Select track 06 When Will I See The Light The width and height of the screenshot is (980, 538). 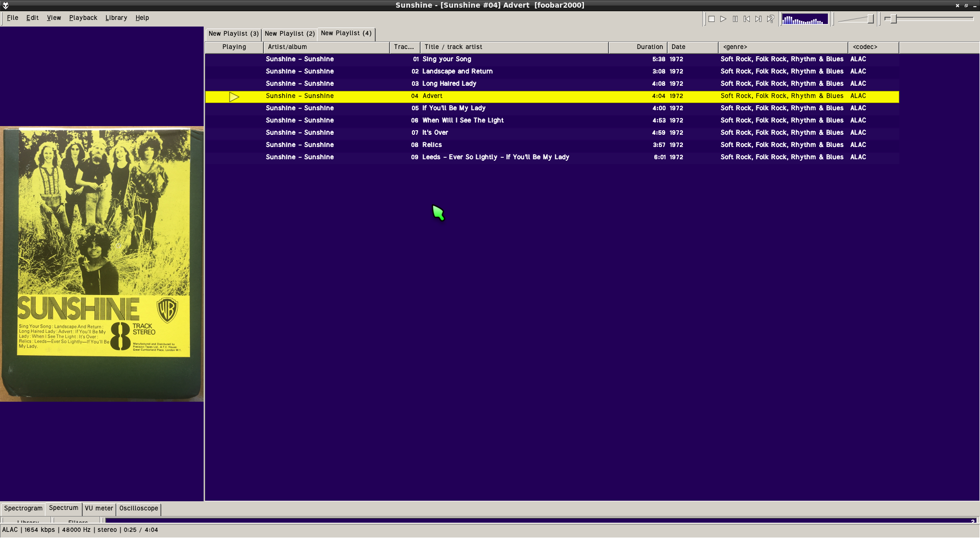pyautogui.click(x=552, y=121)
